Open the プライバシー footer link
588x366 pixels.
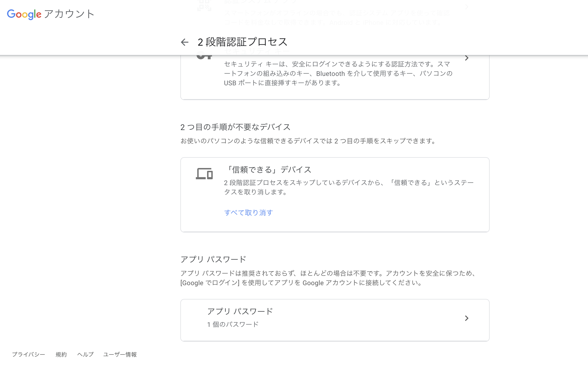tap(29, 354)
